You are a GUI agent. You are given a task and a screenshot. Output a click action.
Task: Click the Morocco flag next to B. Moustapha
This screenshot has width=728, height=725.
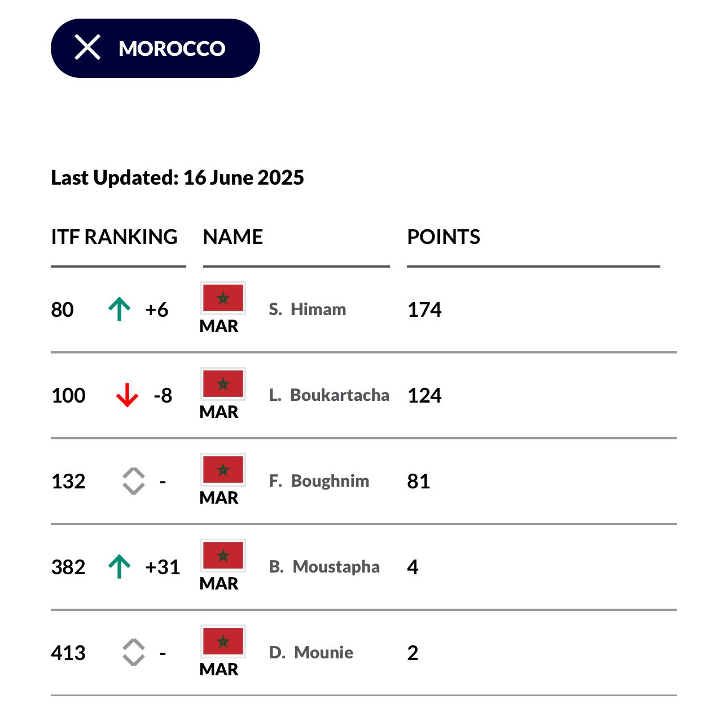(223, 556)
